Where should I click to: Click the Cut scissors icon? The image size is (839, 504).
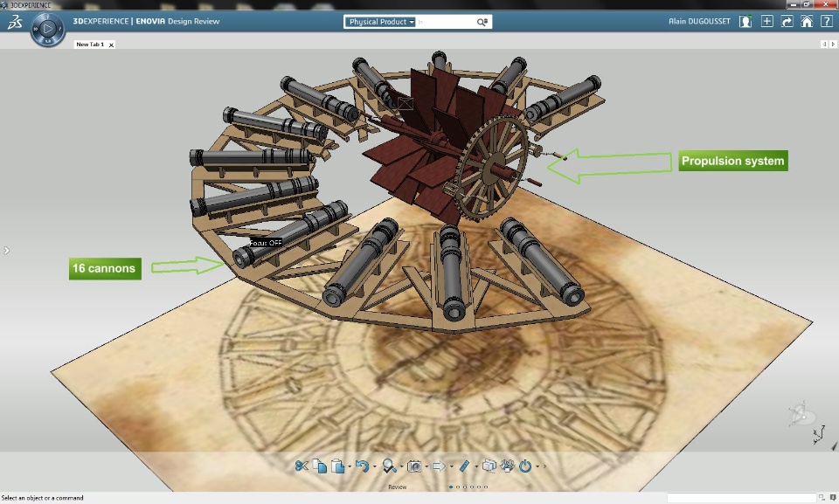302,466
